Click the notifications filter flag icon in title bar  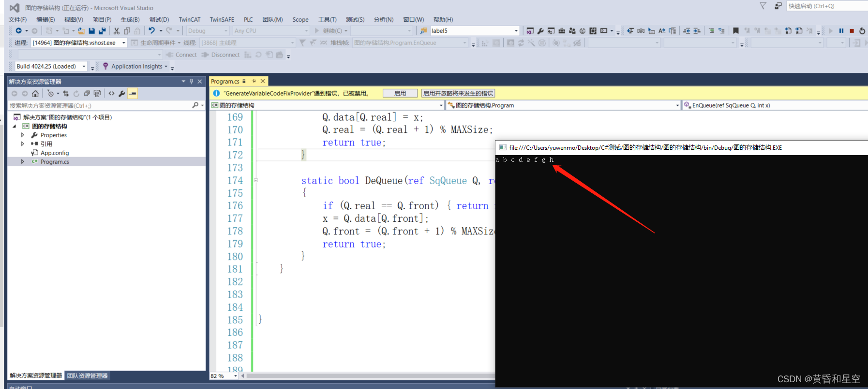763,6
